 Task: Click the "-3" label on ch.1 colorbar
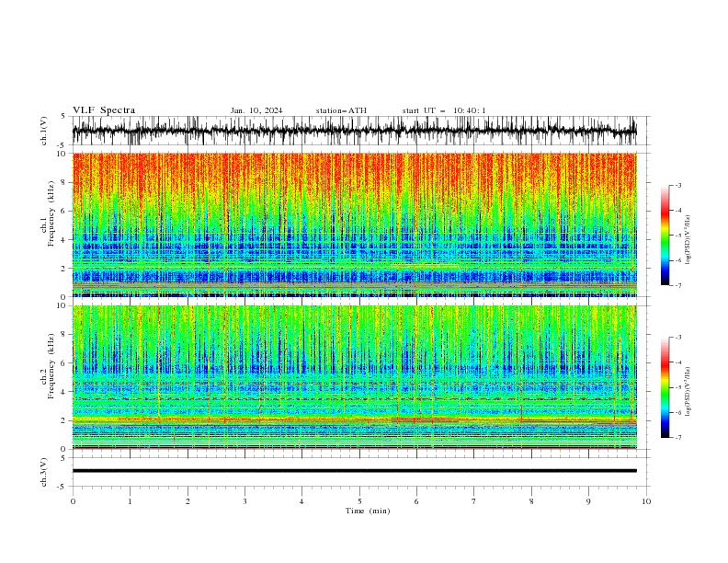(677, 185)
